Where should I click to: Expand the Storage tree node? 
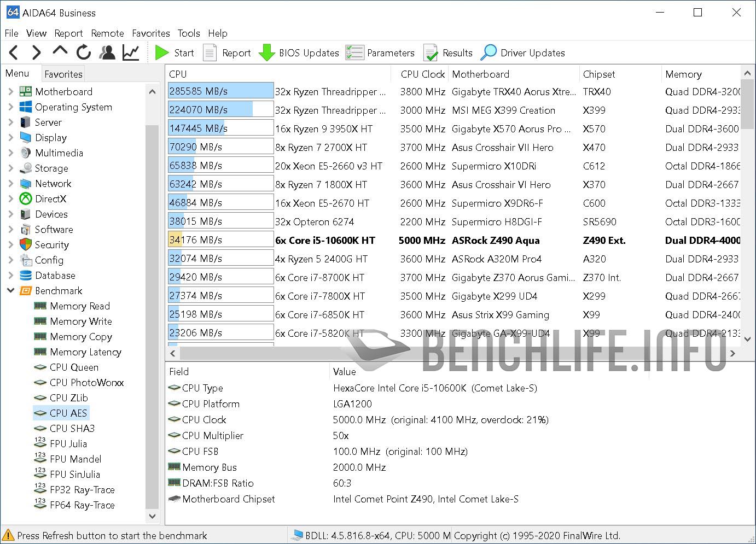coord(11,168)
